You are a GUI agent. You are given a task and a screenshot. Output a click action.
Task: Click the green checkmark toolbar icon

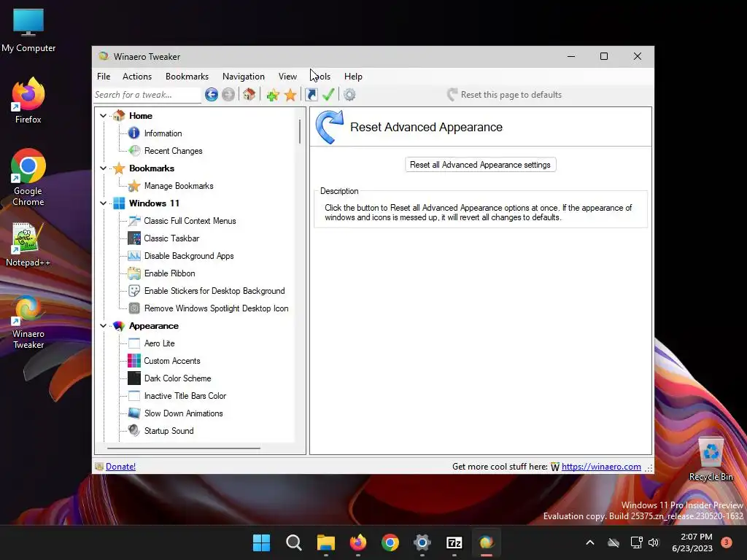[328, 95]
